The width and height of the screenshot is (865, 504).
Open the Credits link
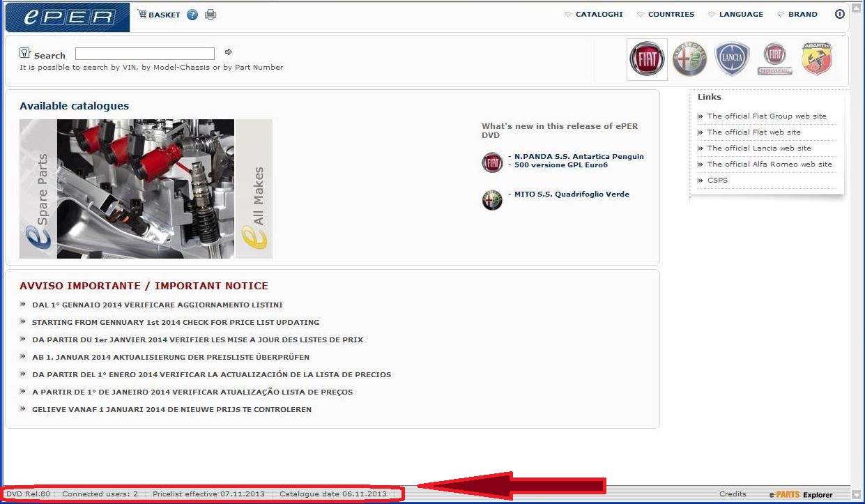tap(733, 494)
